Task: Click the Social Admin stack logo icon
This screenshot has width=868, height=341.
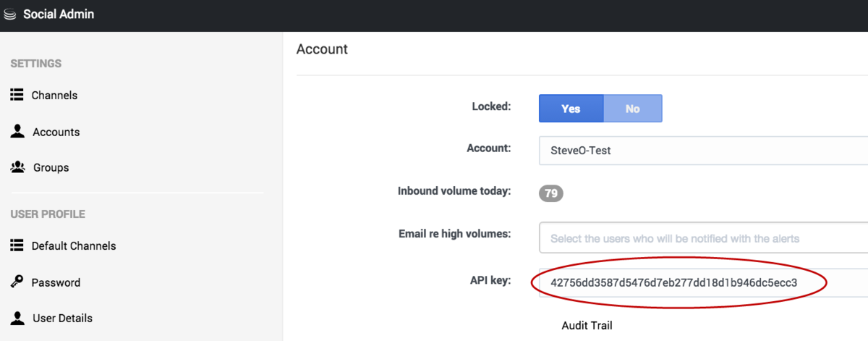Action: coord(10,14)
